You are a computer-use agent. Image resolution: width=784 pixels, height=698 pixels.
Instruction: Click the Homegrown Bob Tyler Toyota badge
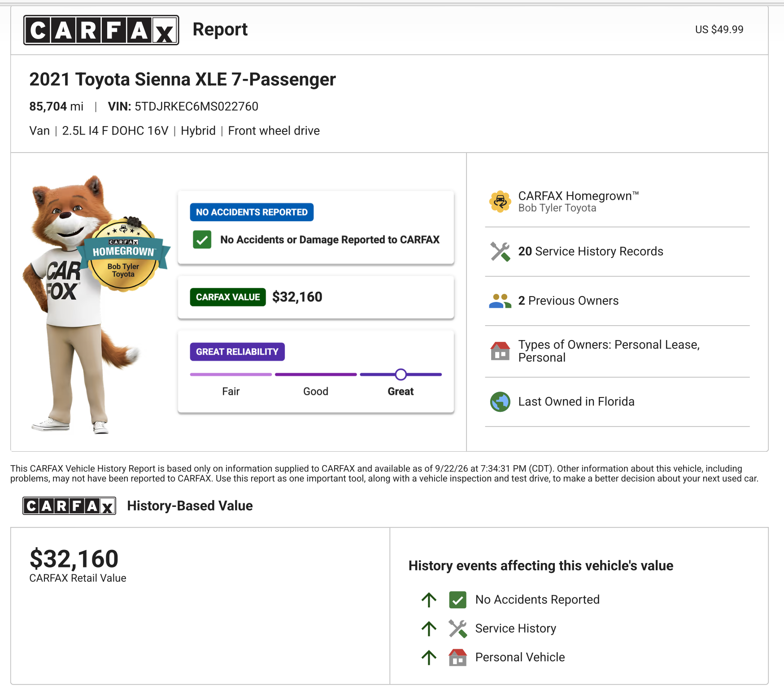click(x=124, y=255)
